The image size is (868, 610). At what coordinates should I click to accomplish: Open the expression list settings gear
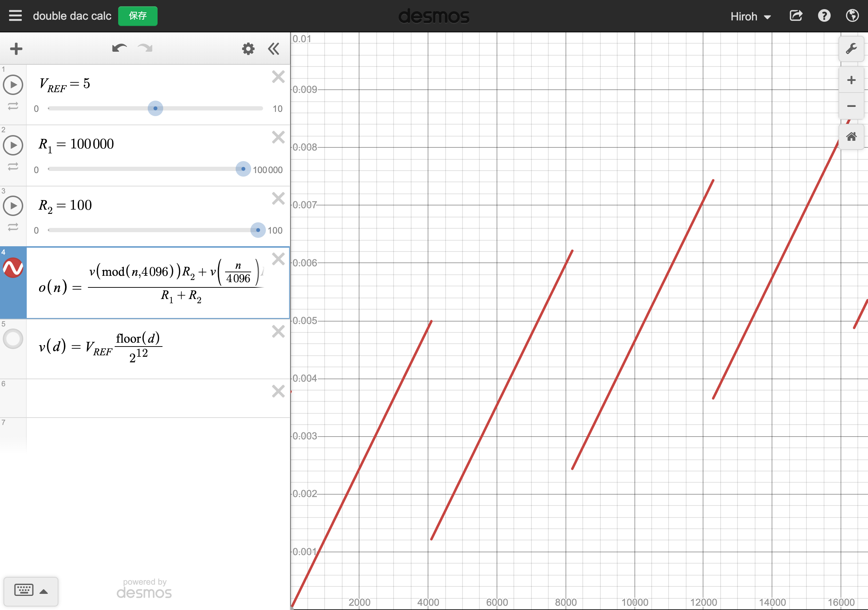point(248,49)
